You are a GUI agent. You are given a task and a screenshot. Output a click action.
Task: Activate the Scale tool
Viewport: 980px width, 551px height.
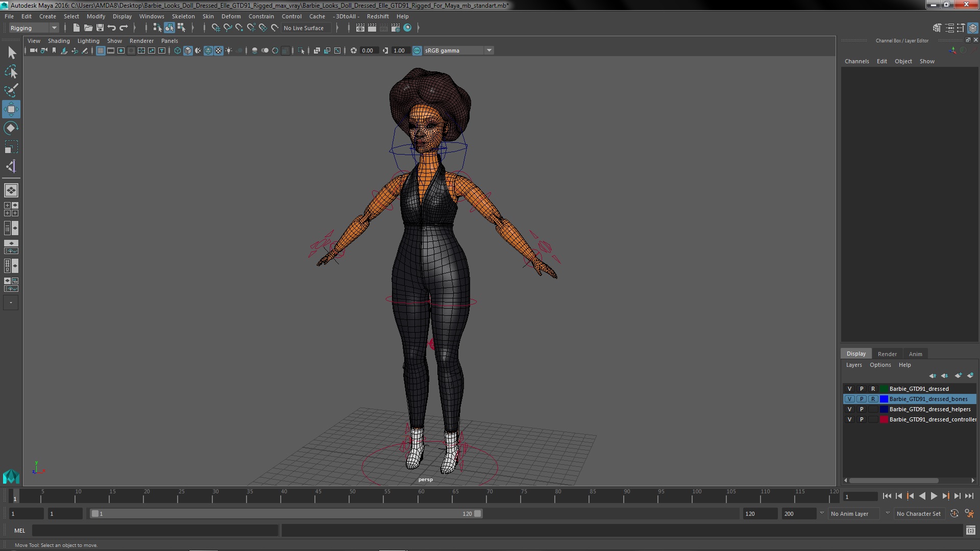pos(11,147)
